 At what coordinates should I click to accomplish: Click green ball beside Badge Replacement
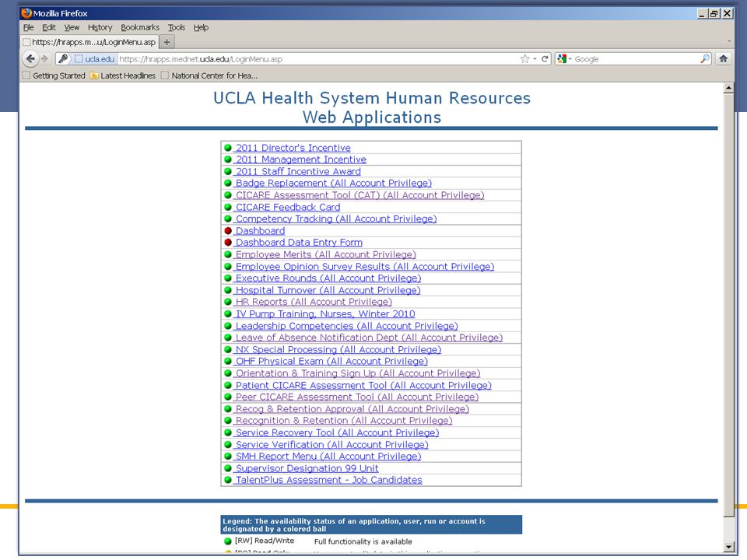(x=228, y=184)
